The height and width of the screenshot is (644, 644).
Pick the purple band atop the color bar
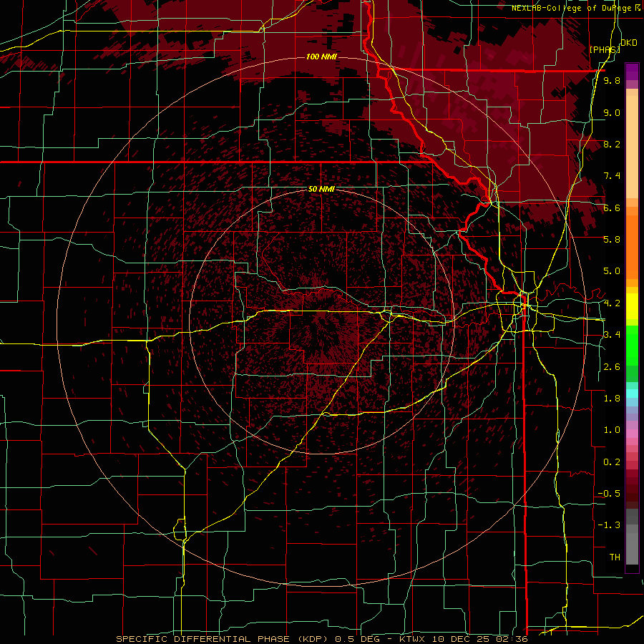pyautogui.click(x=632, y=72)
